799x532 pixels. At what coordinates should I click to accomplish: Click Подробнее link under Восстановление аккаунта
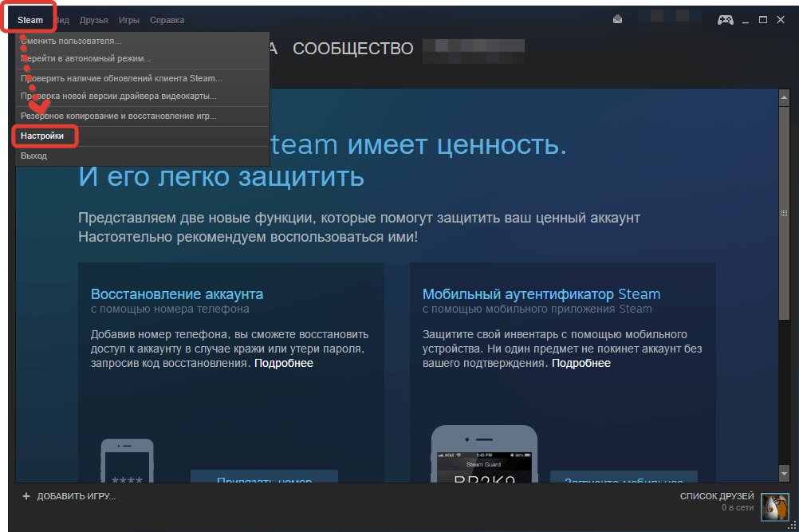coord(284,364)
